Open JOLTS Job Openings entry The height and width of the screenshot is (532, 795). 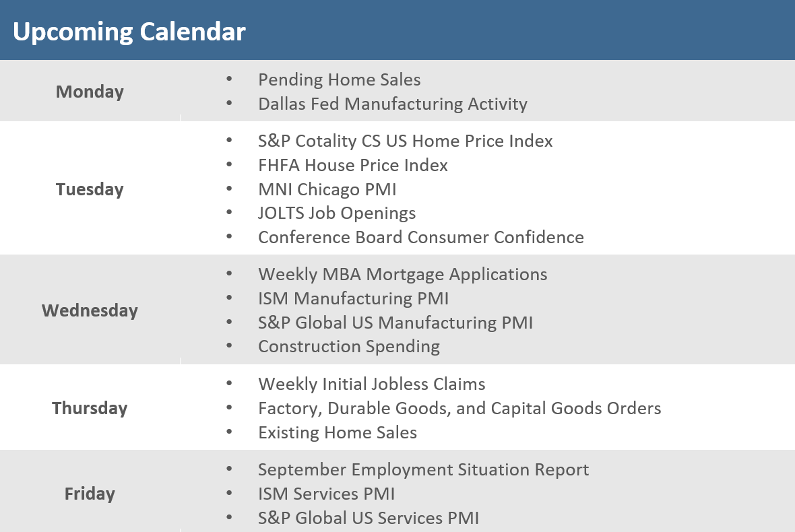tap(336, 213)
